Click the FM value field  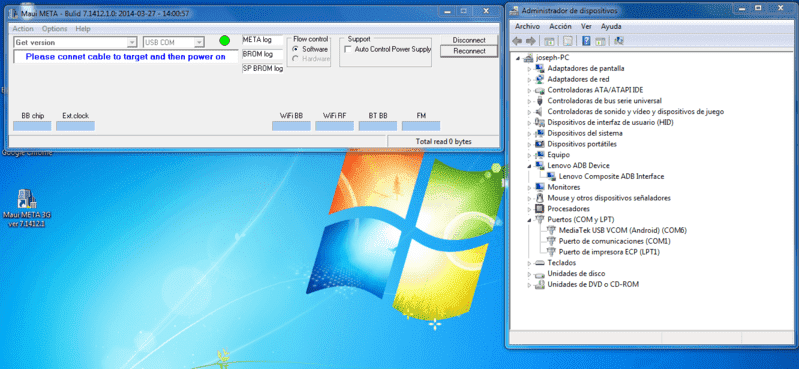(421, 126)
